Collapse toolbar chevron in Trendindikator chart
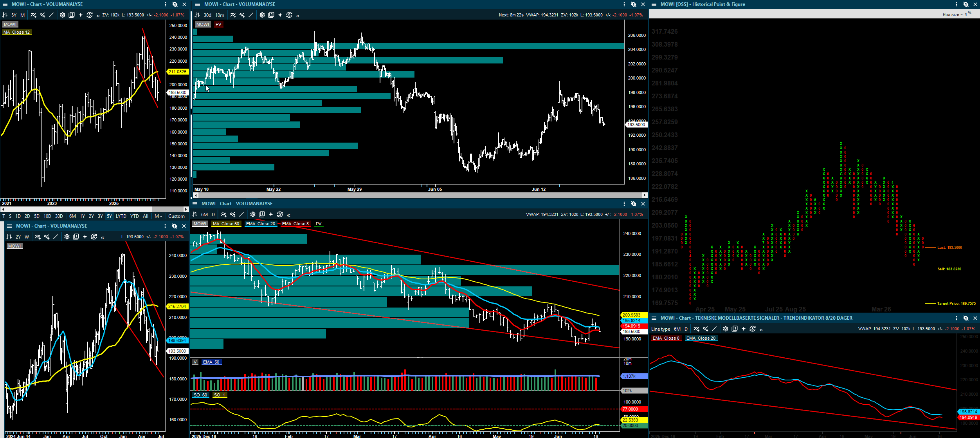This screenshot has height=438, width=980. [x=761, y=330]
